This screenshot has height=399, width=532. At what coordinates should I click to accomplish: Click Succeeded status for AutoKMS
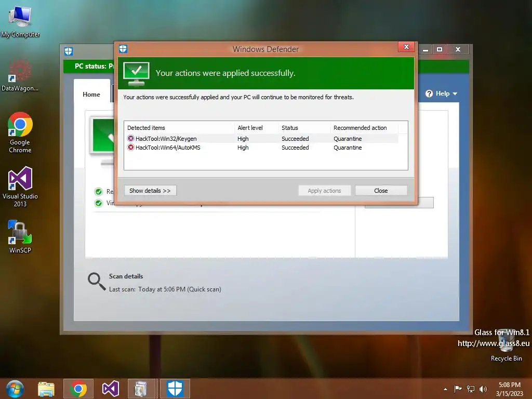295,148
